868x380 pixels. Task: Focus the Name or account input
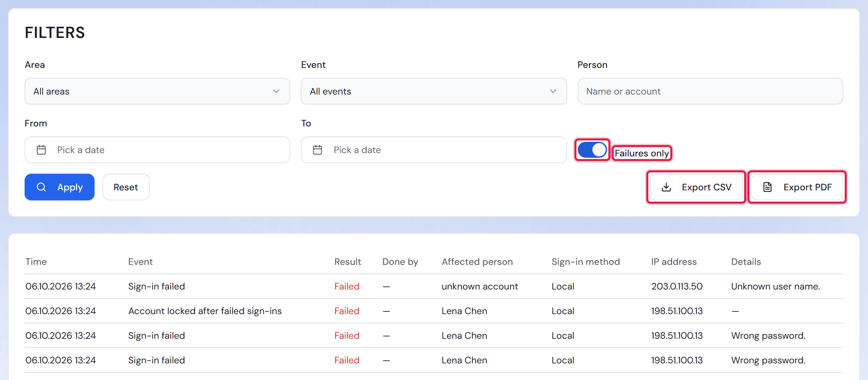point(710,91)
